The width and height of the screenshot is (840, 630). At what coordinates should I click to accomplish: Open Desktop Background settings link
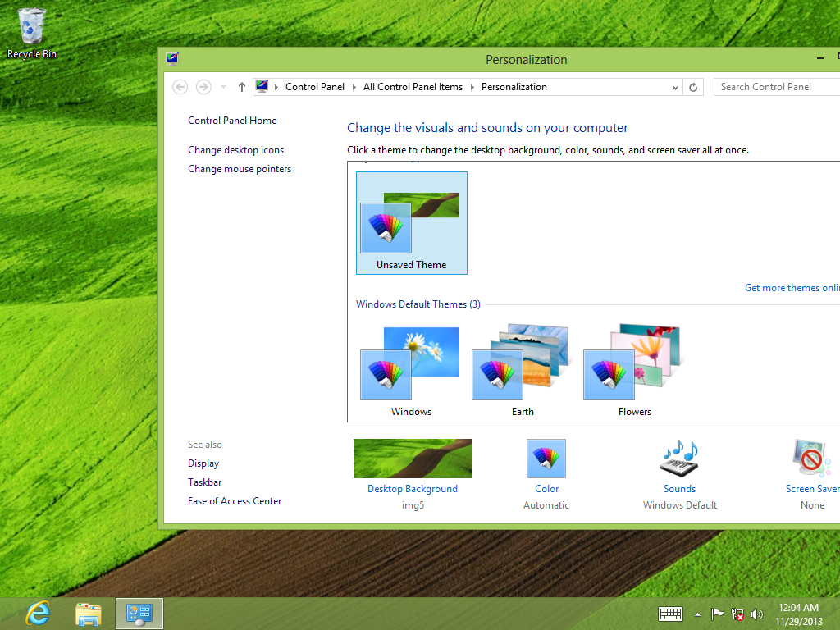point(413,489)
